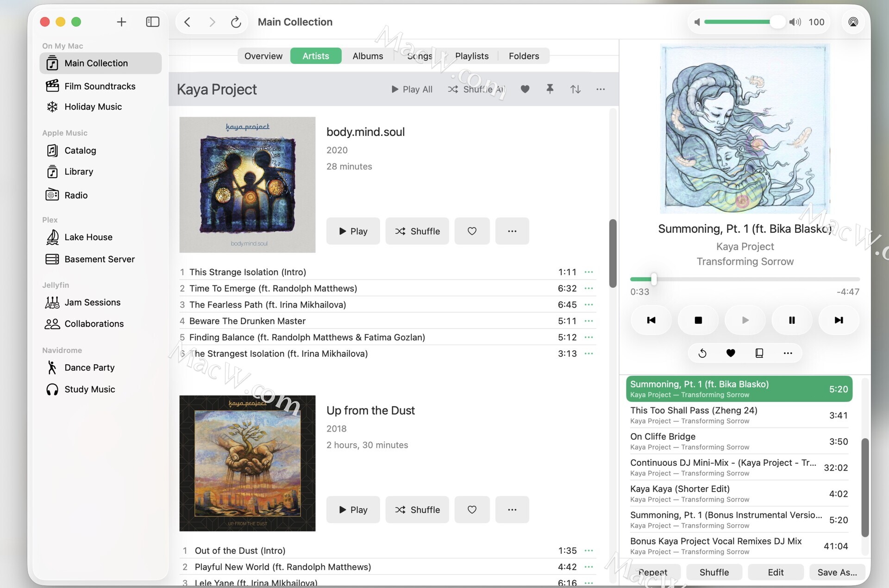889x588 pixels.
Task: Reload the Main Collection view
Action: (236, 22)
